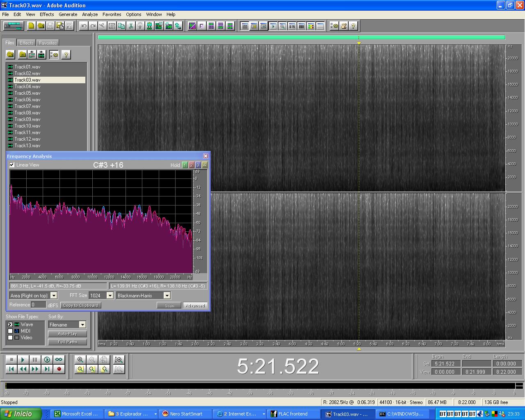
Task: Click Hold button 2 in Frequency Analysis
Action: 192,165
